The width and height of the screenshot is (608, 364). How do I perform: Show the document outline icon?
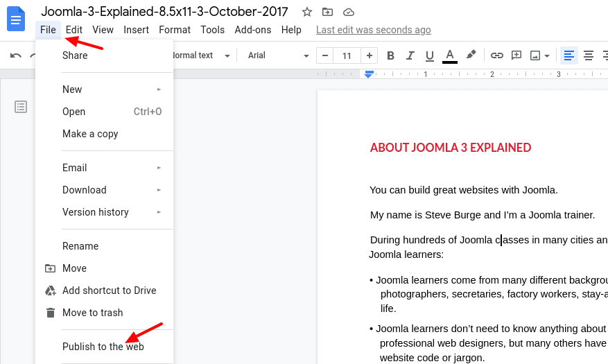21,107
